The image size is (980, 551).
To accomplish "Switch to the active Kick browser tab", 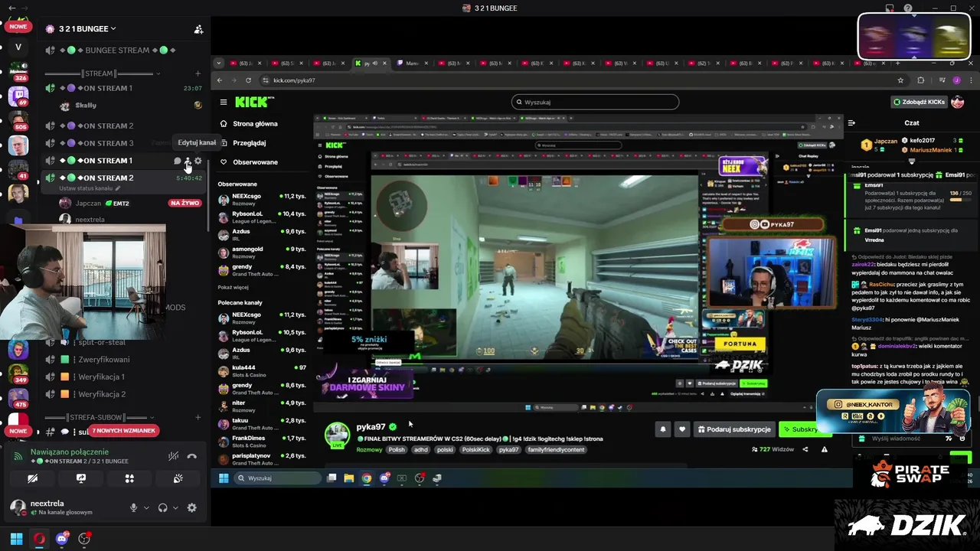I will [x=371, y=64].
